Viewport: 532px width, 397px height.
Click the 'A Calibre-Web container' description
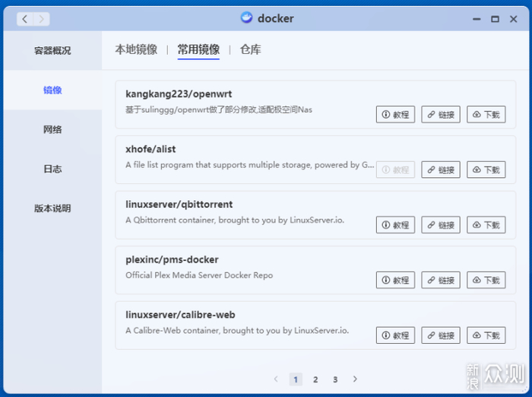[237, 330]
